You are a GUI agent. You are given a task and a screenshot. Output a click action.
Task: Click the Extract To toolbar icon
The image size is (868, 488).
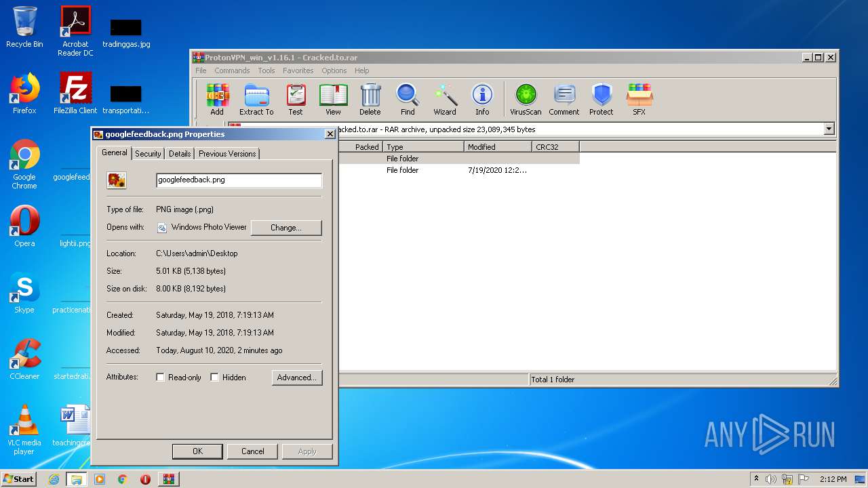(x=256, y=100)
